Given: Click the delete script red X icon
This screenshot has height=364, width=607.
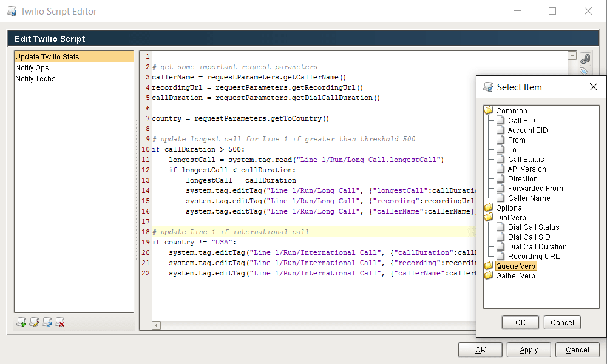Looking at the screenshot, I should [59, 322].
